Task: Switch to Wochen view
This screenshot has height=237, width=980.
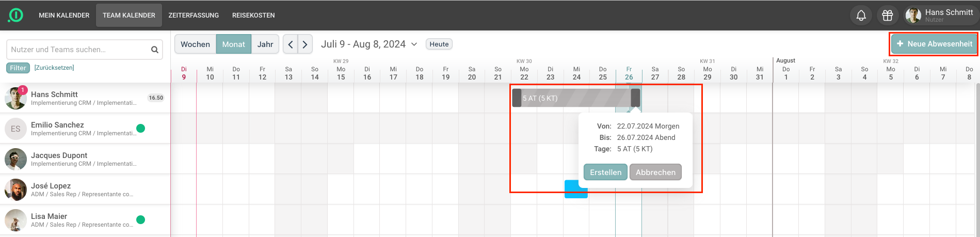Action: (195, 44)
